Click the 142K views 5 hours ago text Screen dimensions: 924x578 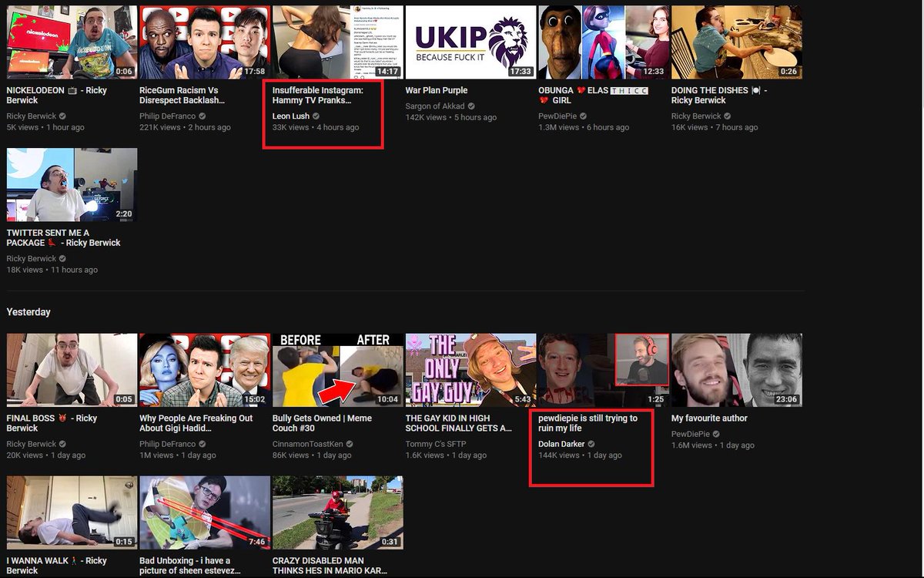[451, 117]
